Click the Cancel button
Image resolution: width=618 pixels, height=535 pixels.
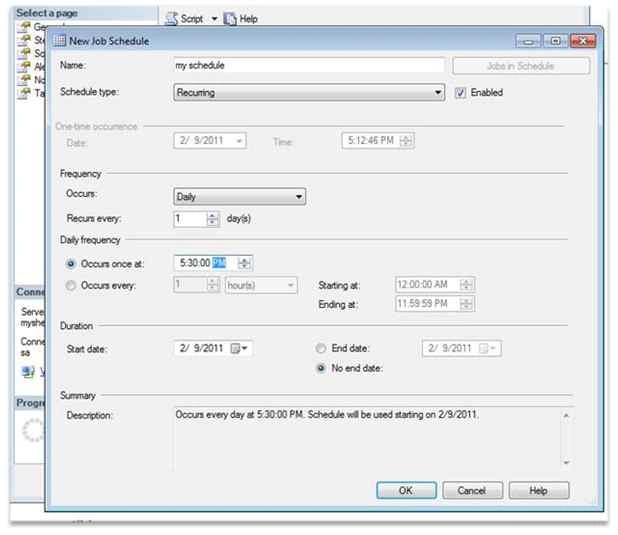click(472, 490)
